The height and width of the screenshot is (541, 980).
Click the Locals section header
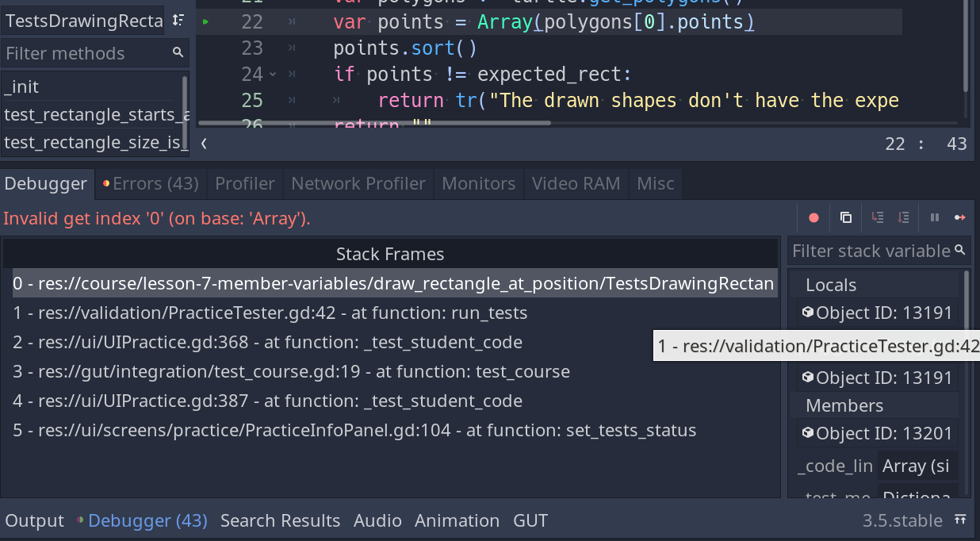pyautogui.click(x=875, y=285)
